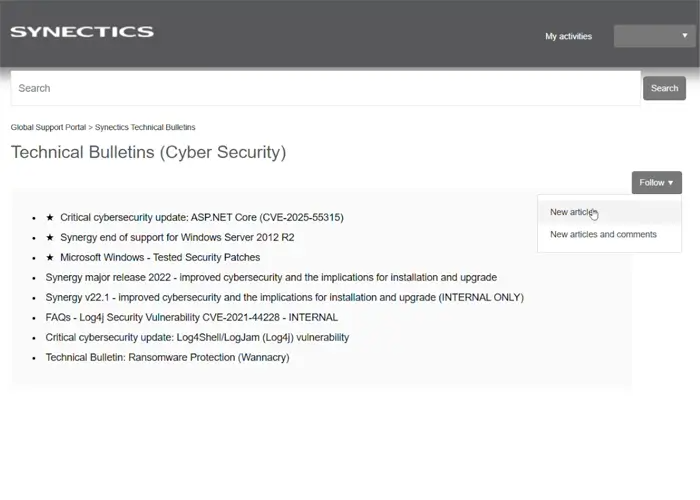Open Microsoft Windows Tested Security Patches article

click(x=160, y=257)
